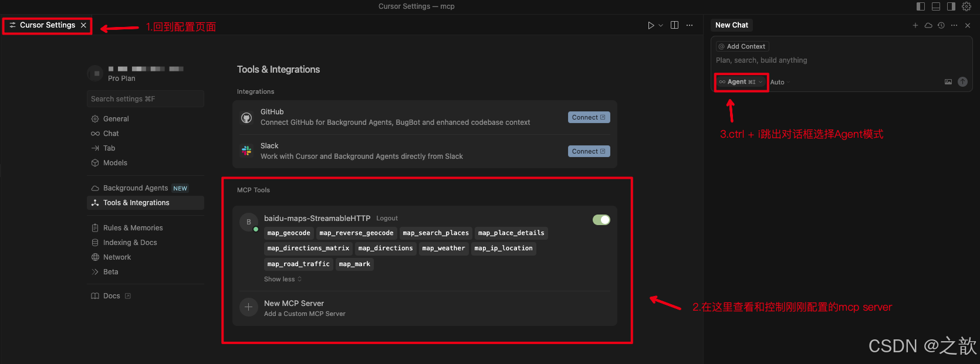Click the Slack logo icon
The height and width of the screenshot is (364, 980).
[x=246, y=151]
